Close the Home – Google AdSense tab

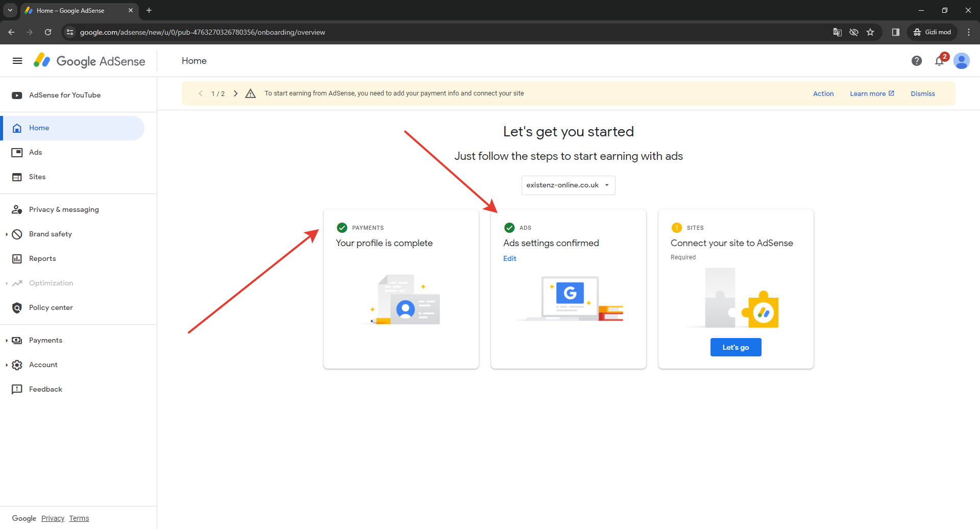coord(131,10)
